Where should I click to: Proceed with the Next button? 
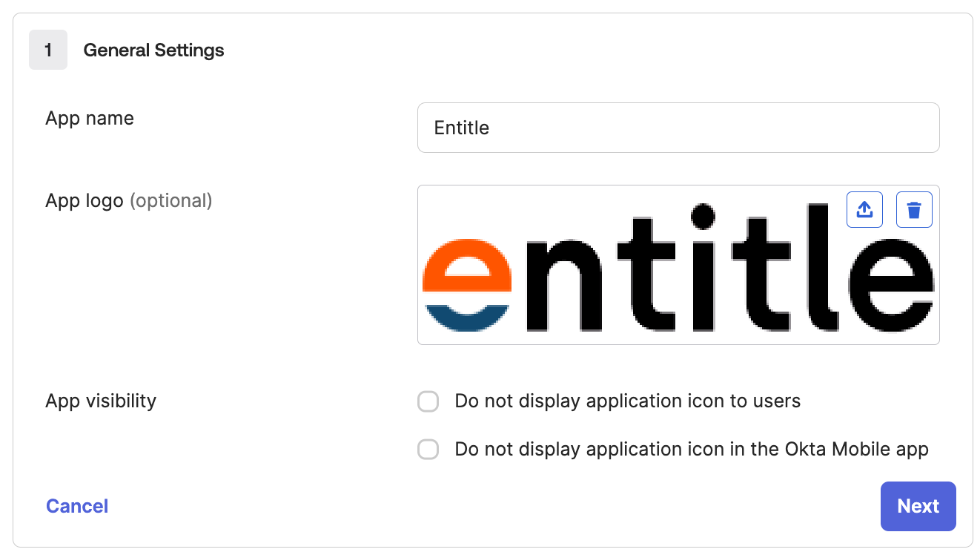918,506
